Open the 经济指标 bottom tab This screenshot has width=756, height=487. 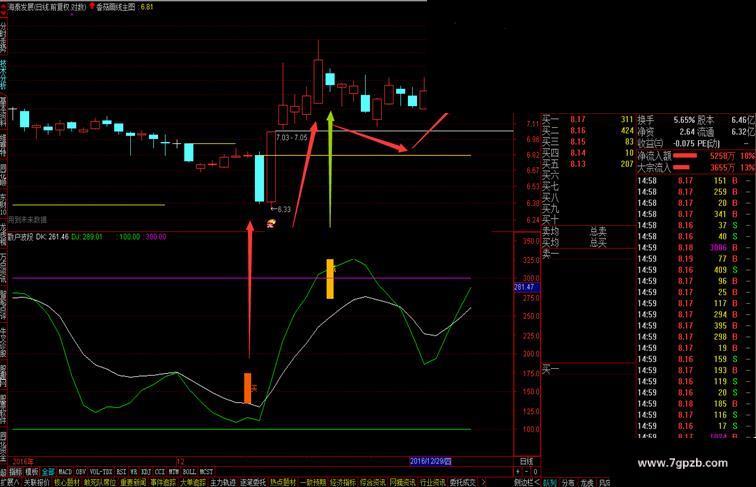tap(342, 482)
